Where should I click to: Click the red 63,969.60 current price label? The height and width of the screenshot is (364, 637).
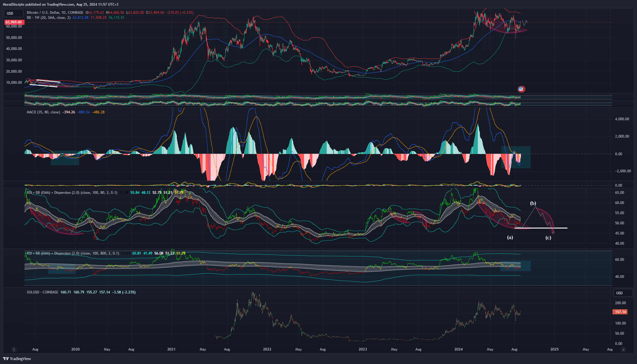tap(14, 22)
